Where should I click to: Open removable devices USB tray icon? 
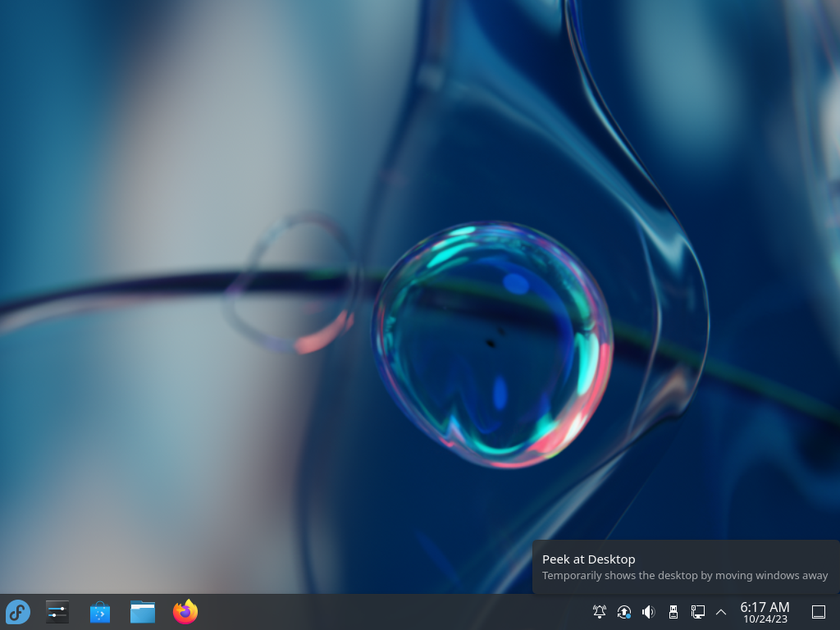point(673,612)
